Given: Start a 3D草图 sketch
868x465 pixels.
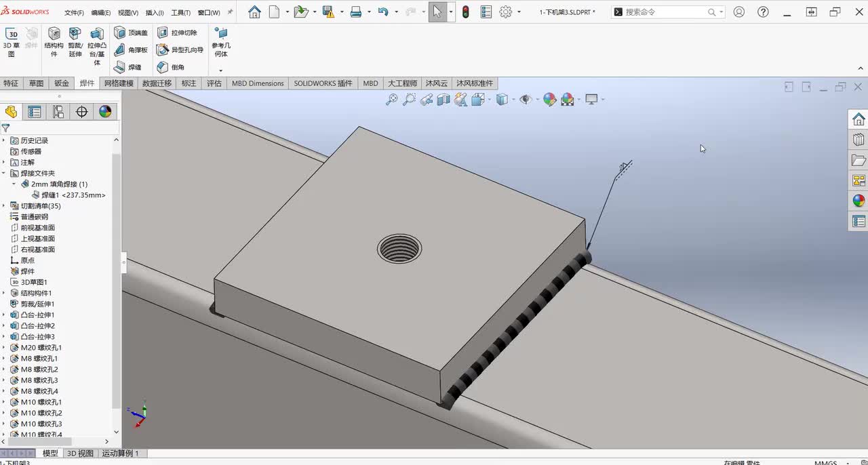Looking at the screenshot, I should [x=12, y=41].
